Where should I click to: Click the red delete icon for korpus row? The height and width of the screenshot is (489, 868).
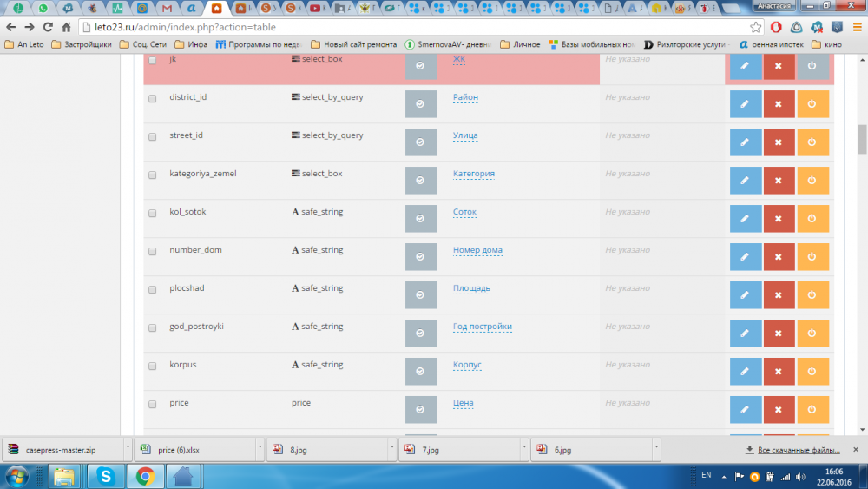pos(779,371)
